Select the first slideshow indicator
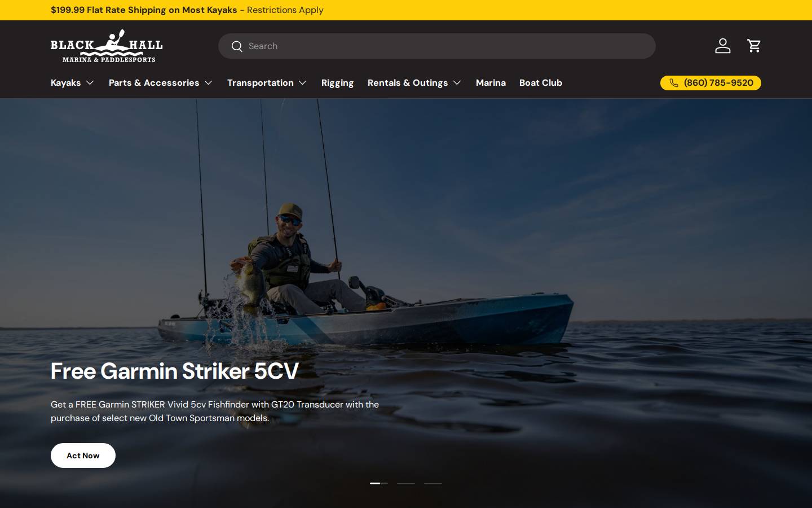 pyautogui.click(x=379, y=483)
